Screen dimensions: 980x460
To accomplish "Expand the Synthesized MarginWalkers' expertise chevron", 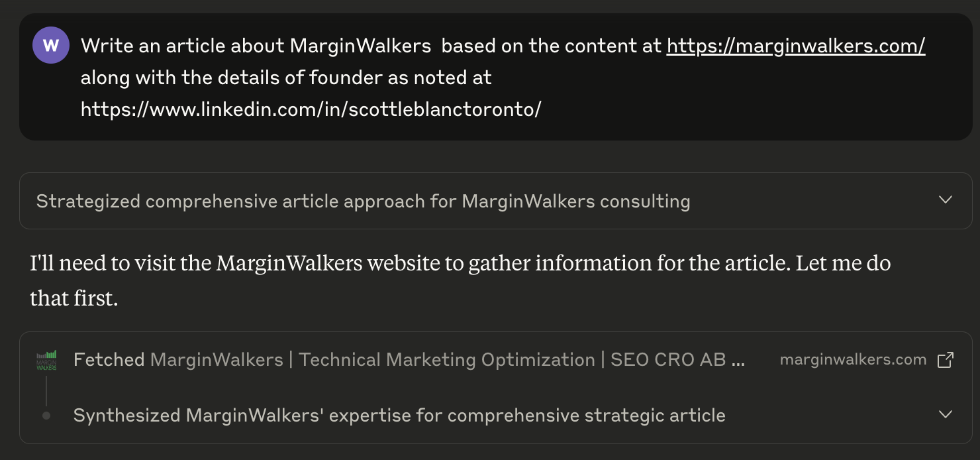I will click(x=946, y=414).
